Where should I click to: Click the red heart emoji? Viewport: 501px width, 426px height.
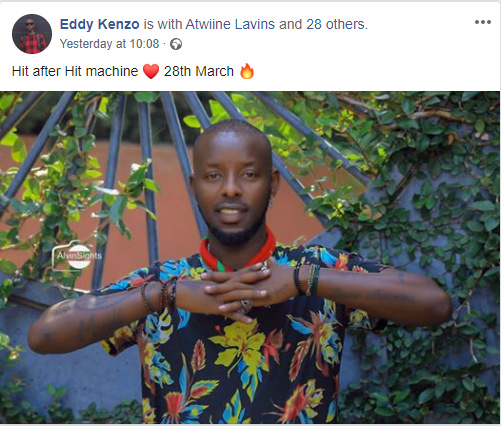pos(151,71)
